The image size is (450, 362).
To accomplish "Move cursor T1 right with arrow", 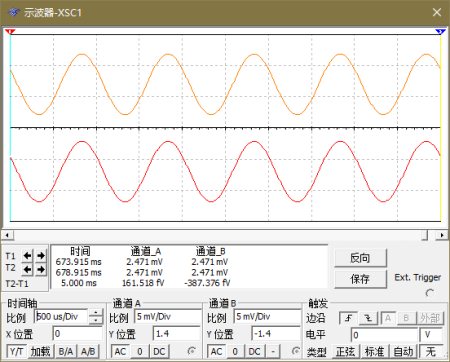I will (41, 256).
